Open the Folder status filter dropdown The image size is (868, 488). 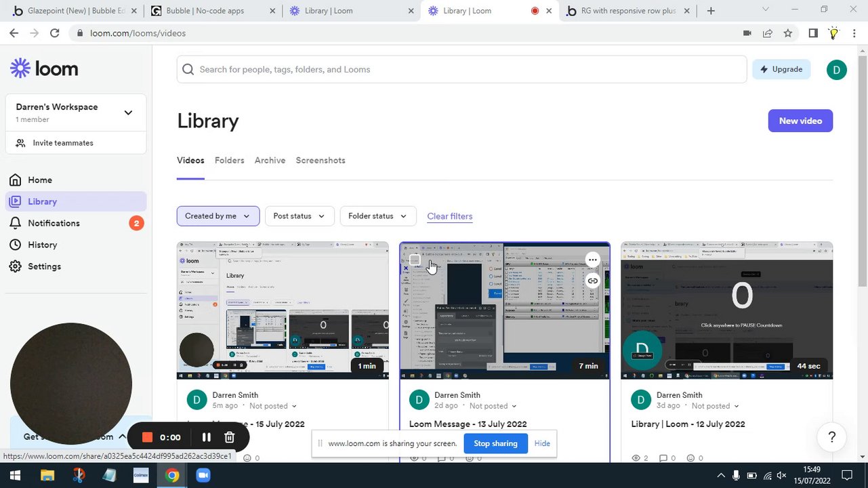[x=377, y=216]
